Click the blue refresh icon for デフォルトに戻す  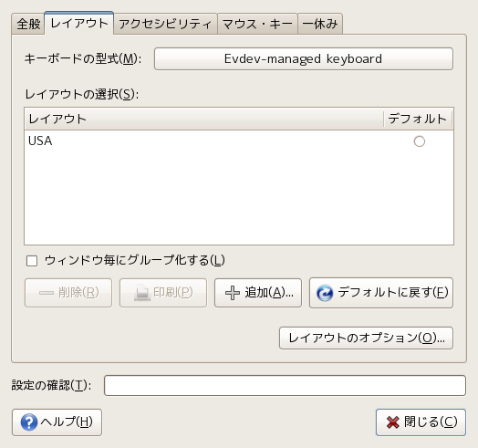point(325,293)
